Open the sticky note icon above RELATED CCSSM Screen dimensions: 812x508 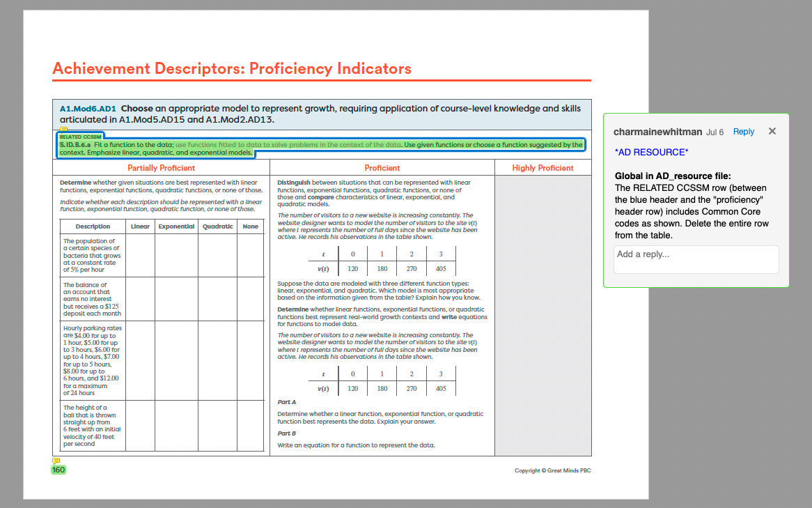pyautogui.click(x=63, y=129)
